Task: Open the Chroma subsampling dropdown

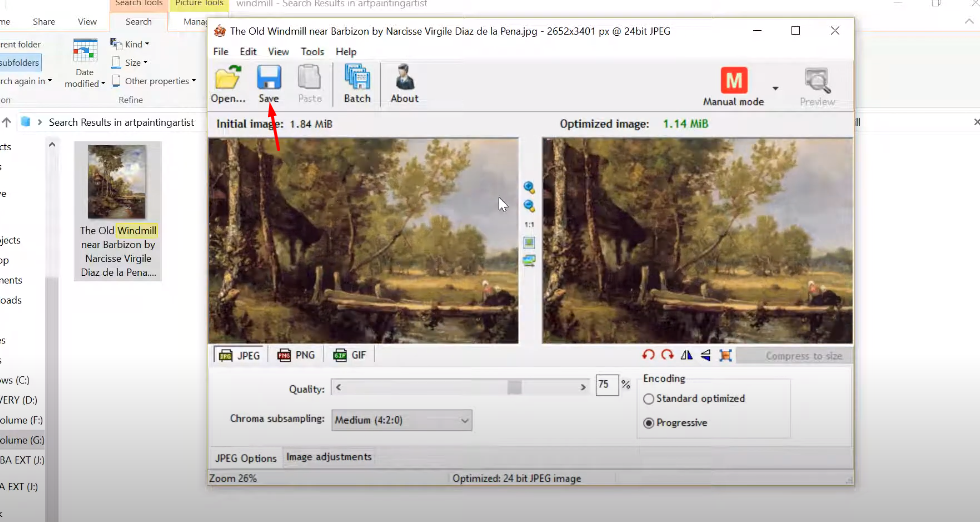Action: (x=402, y=420)
